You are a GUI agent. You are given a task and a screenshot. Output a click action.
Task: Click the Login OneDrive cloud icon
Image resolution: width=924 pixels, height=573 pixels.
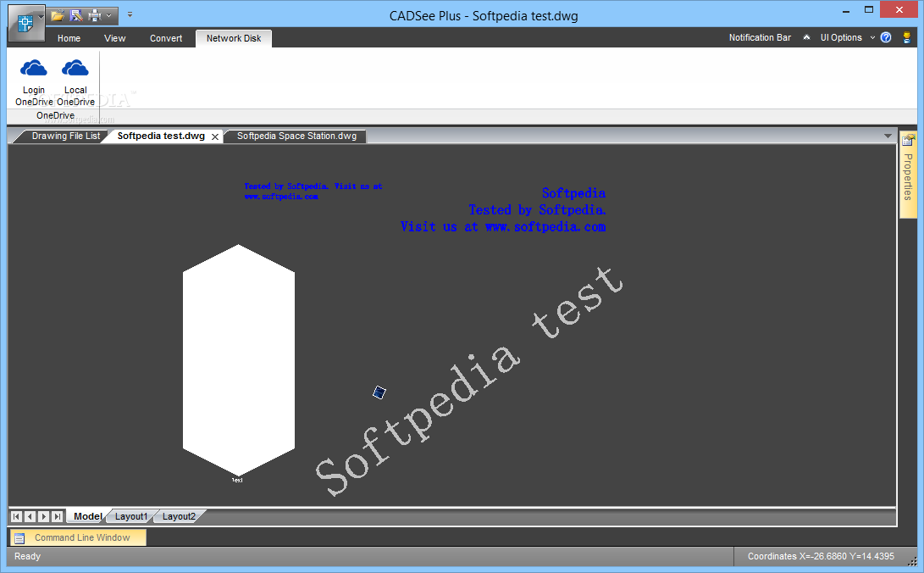coord(34,69)
